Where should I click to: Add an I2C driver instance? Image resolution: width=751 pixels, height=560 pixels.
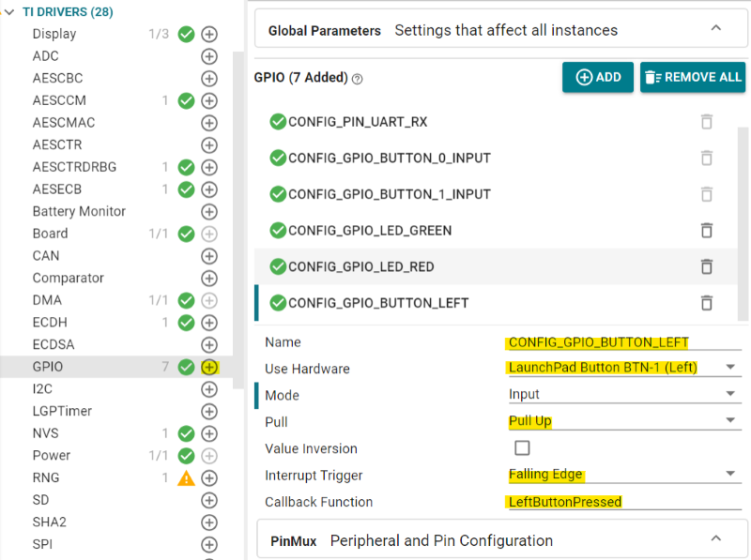coord(209,389)
